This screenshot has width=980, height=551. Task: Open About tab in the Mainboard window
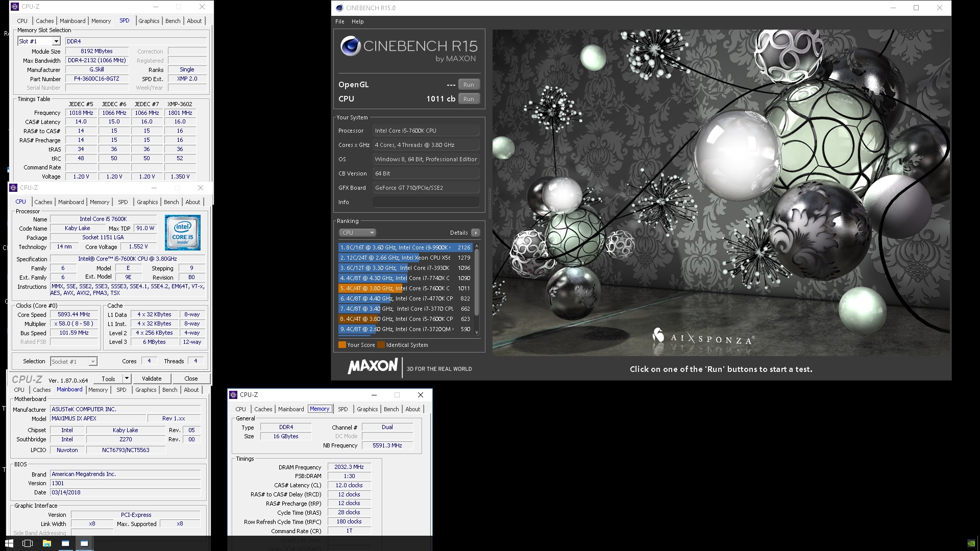[x=191, y=390]
